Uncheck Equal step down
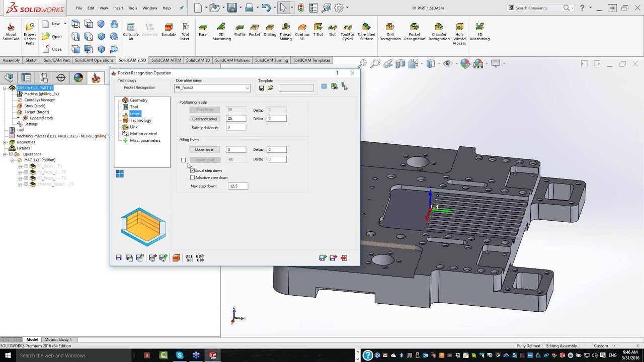644x362 pixels. (193, 170)
